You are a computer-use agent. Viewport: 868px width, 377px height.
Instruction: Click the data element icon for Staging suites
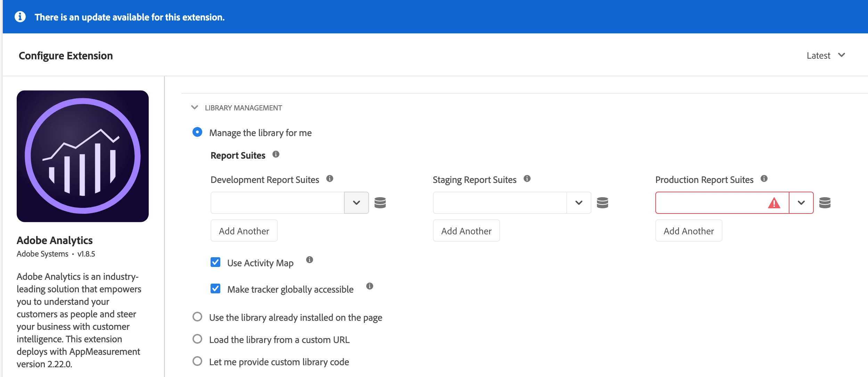tap(603, 202)
